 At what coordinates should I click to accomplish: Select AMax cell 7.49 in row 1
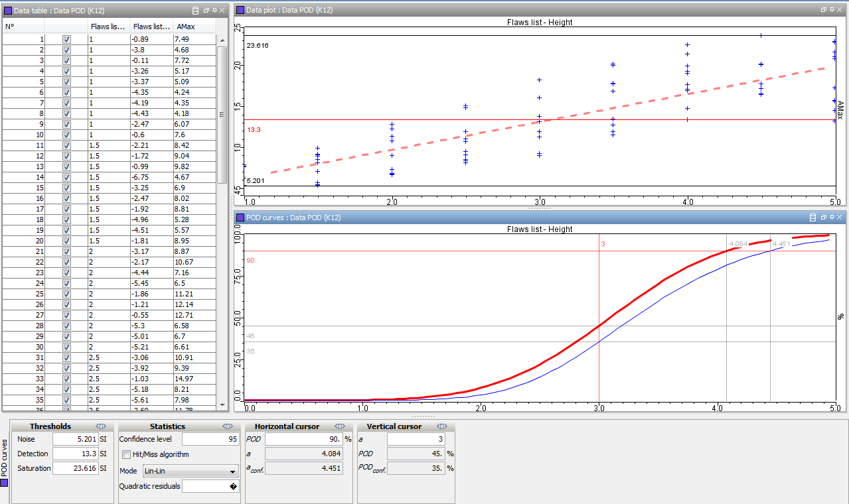194,39
